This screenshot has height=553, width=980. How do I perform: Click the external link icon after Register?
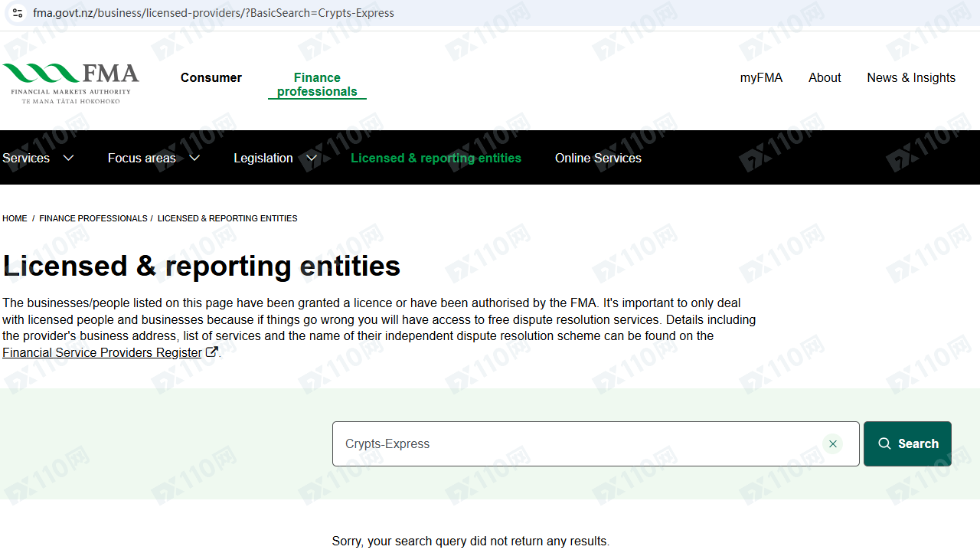pyautogui.click(x=212, y=352)
